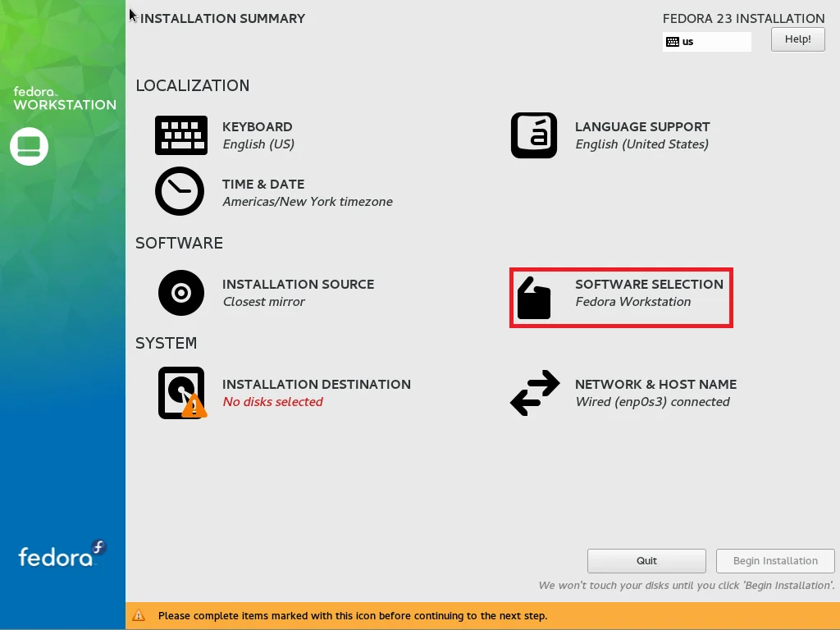Open the INSTALLATION SOURCE label

pos(298,285)
